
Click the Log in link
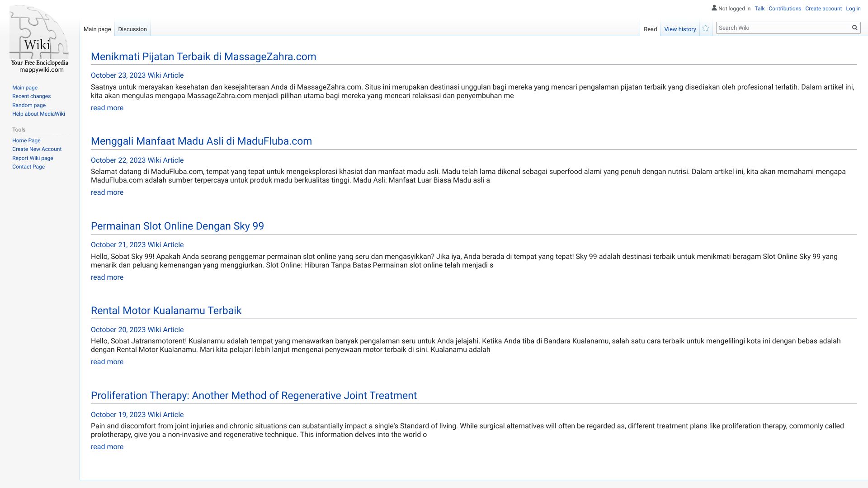click(853, 9)
